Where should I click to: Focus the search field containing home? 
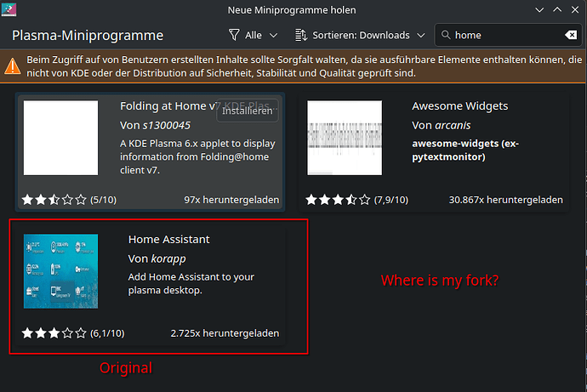[509, 35]
